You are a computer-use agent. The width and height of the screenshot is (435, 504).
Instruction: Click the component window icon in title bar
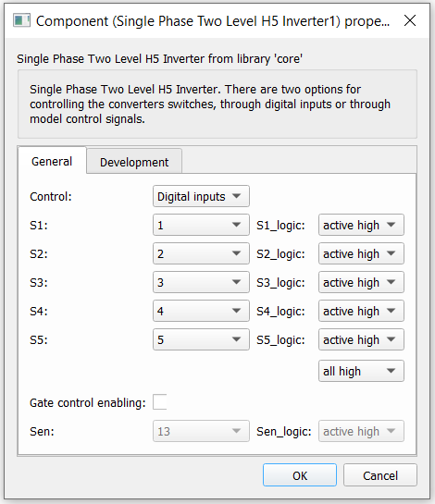(21, 20)
